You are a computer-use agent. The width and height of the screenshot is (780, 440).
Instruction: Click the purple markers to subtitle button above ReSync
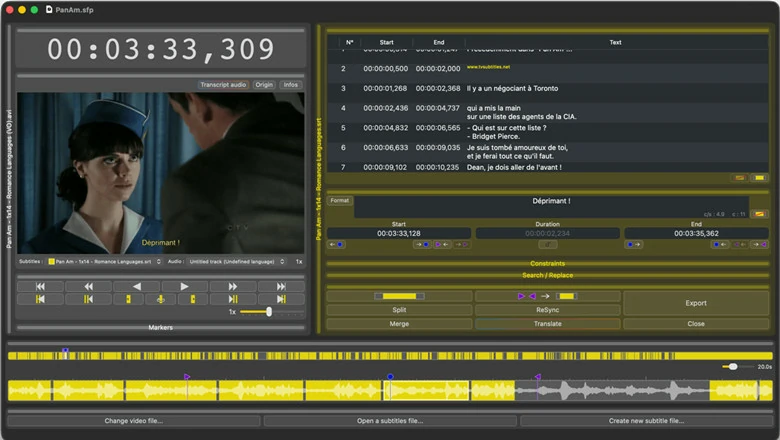click(547, 296)
